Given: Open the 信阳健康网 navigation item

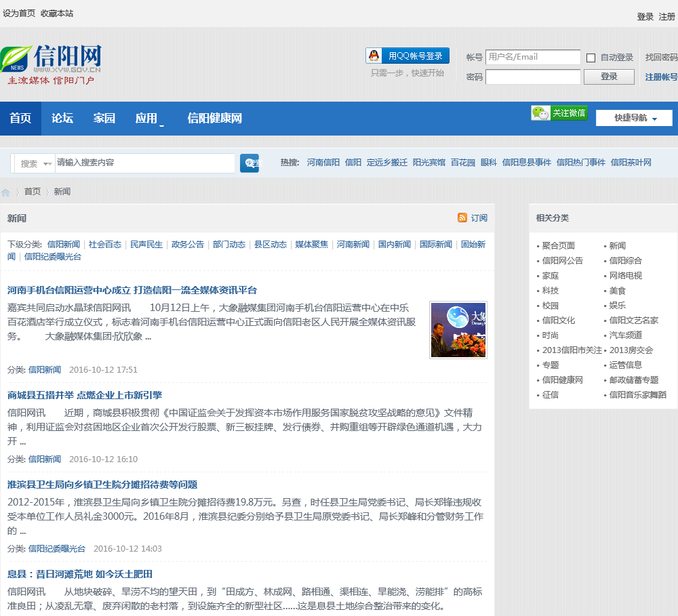Looking at the screenshot, I should coord(215,119).
